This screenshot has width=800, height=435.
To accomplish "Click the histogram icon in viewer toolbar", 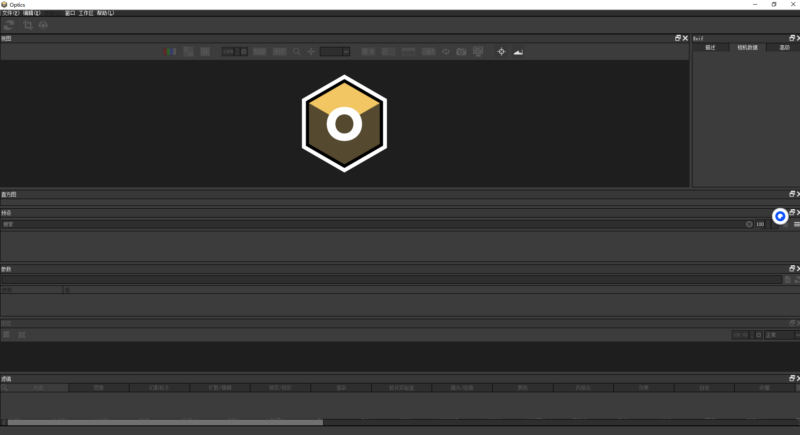I will (518, 51).
